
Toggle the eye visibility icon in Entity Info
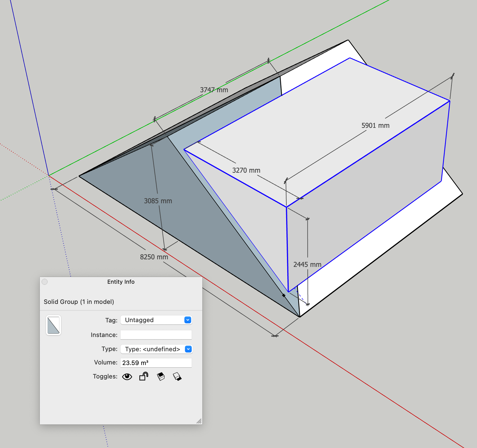[x=127, y=377]
